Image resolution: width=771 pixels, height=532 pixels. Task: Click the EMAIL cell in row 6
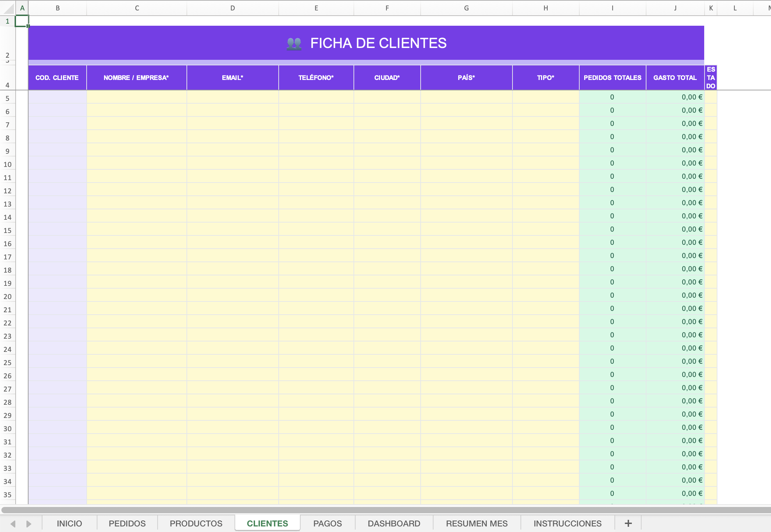233,110
